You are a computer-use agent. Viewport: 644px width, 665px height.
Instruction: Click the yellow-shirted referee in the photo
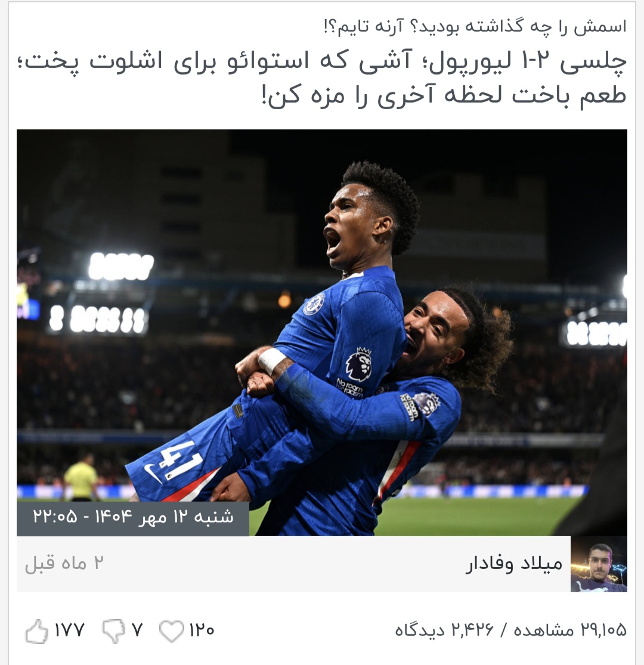click(x=82, y=477)
